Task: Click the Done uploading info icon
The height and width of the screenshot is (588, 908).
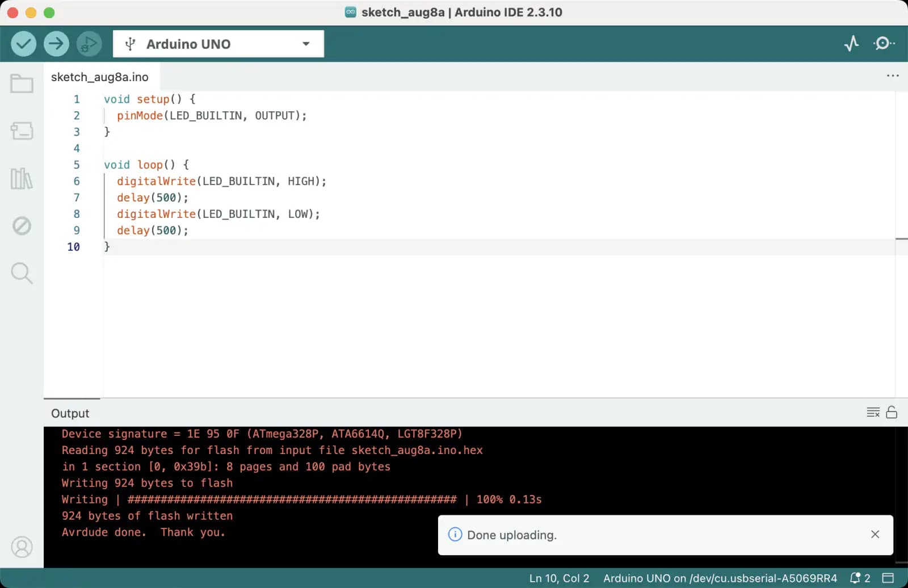Action: click(x=455, y=535)
